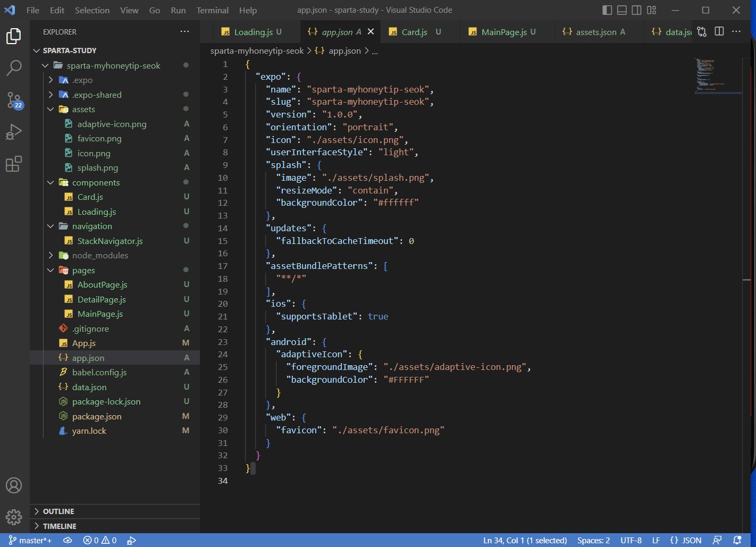Change encoding via UTF-8 indicator
Screen dimensions: 756x547
click(631, 540)
